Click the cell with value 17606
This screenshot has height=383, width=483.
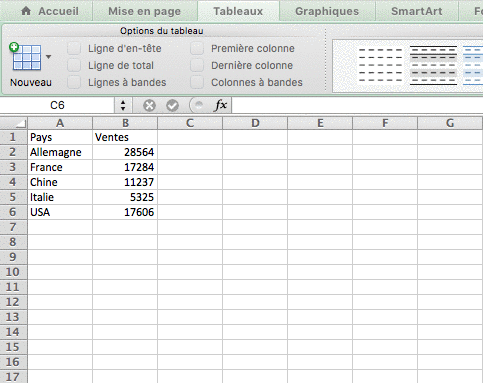[x=125, y=212]
